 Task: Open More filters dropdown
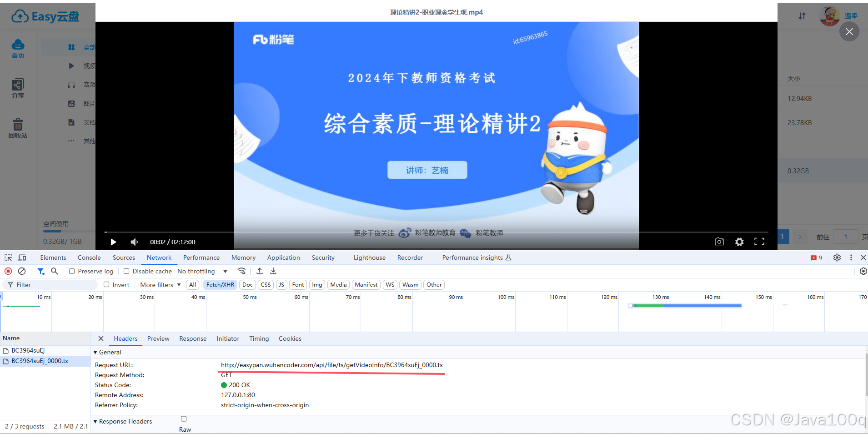coord(161,285)
